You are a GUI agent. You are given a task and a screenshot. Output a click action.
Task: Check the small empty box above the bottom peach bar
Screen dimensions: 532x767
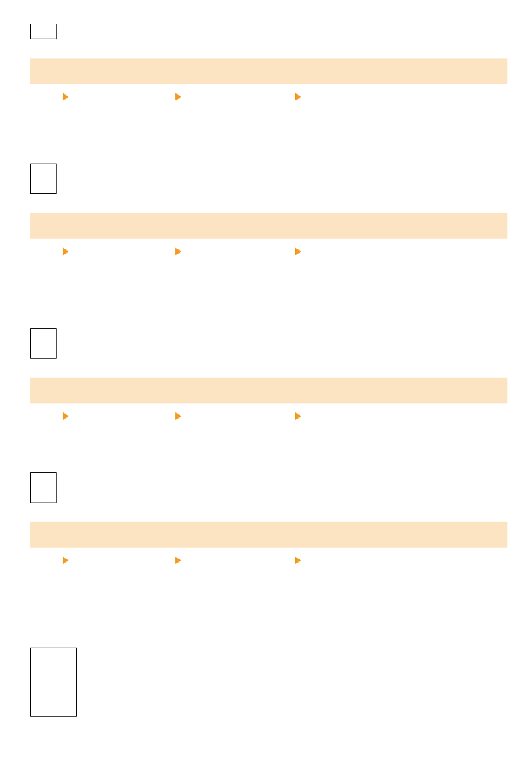coord(43,487)
